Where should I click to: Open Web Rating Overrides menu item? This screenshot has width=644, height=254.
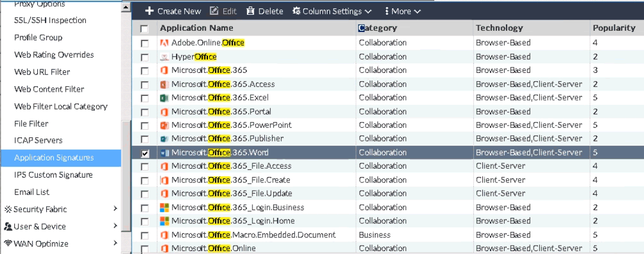coord(54,54)
